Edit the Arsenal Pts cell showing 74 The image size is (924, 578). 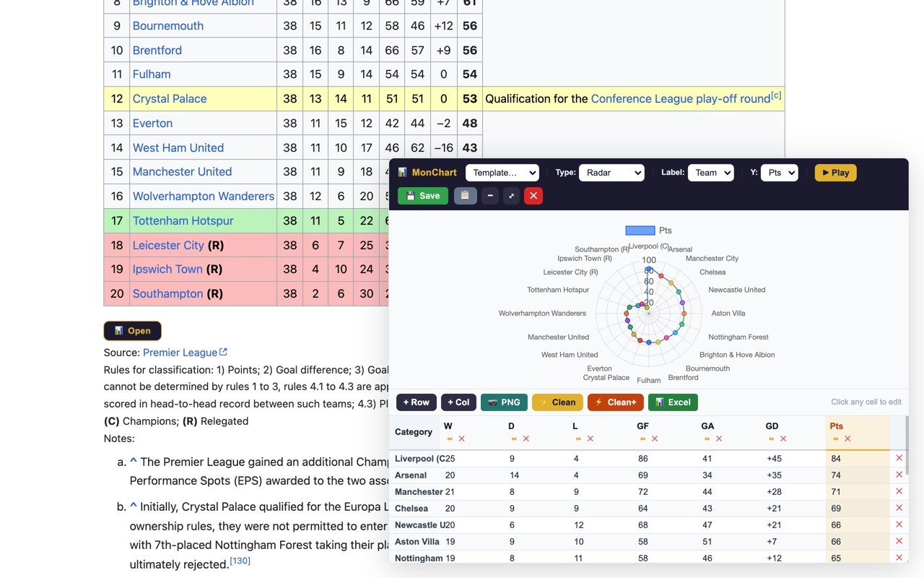[858, 475]
